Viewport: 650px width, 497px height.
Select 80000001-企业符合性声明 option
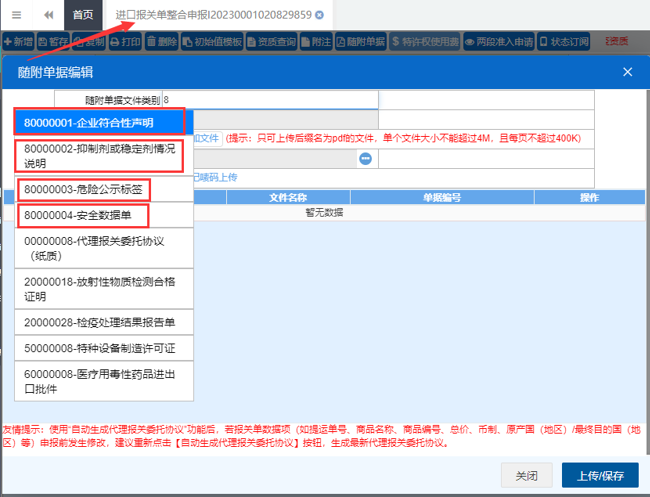100,122
